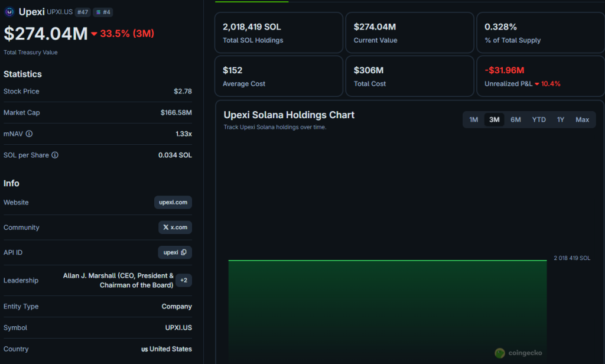The width and height of the screenshot is (605, 364).
Task: Open the mNAV info tooltip icon
Action: (x=30, y=134)
